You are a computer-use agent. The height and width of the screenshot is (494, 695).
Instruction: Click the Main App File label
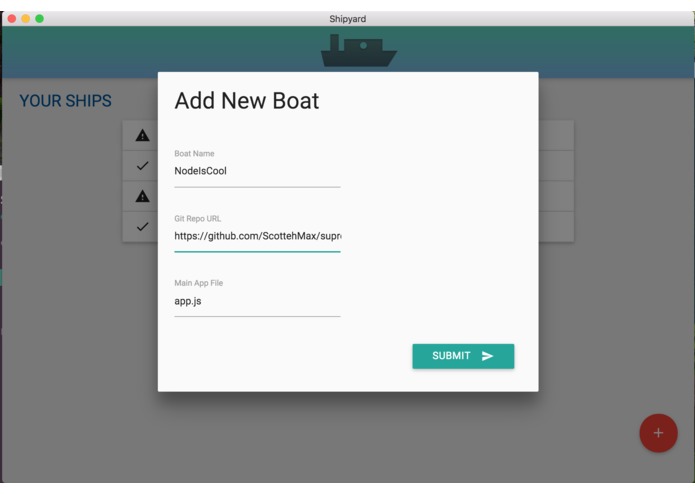tap(199, 283)
